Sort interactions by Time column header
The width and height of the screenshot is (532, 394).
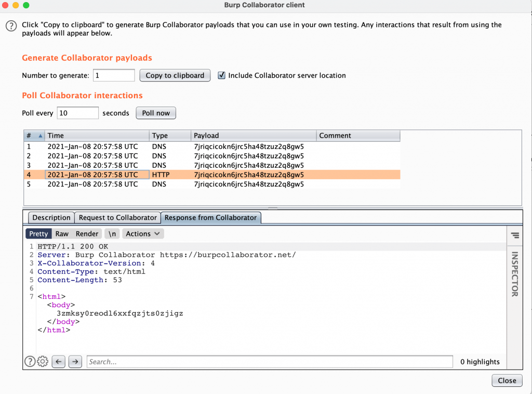pos(97,136)
